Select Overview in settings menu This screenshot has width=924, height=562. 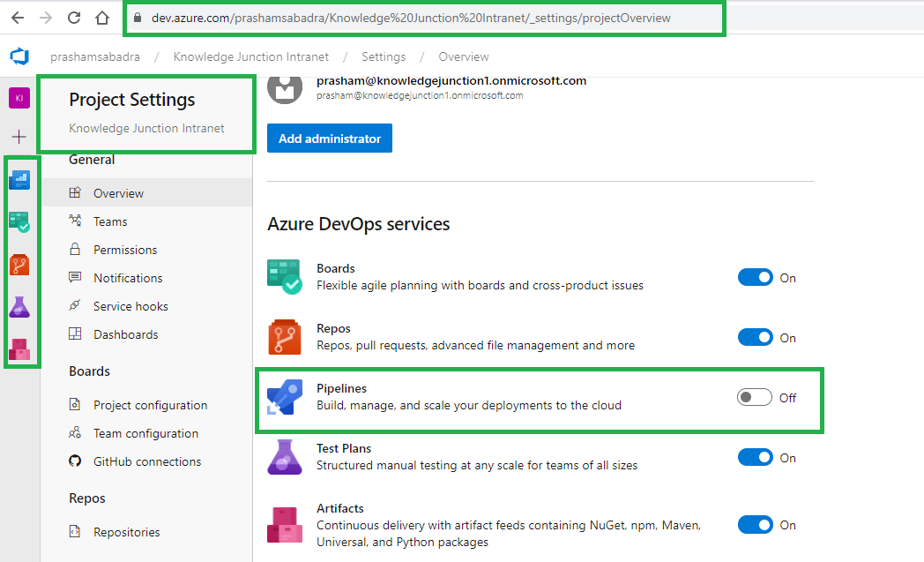(x=146, y=193)
